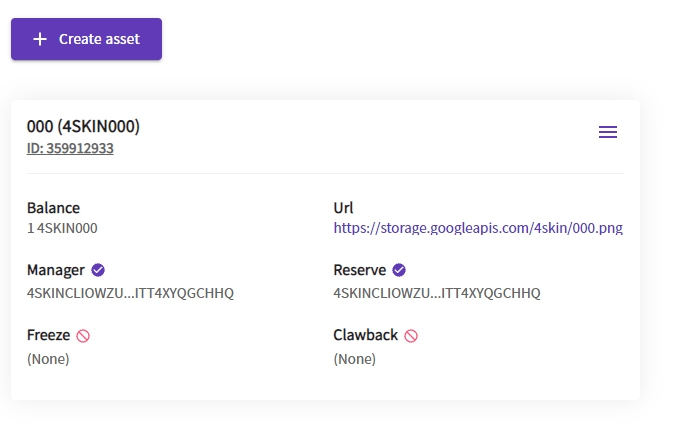Click the Freeze label
This screenshot has width=679, height=432.
[x=48, y=336]
